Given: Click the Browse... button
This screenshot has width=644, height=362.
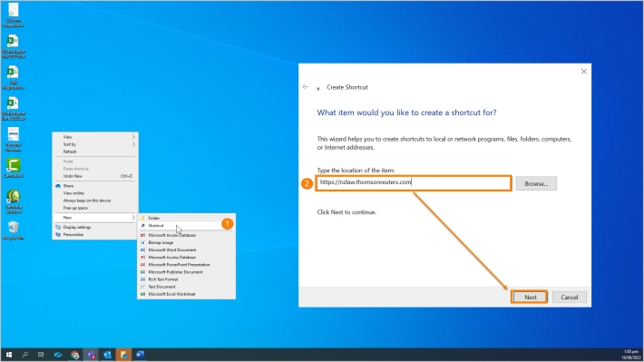Looking at the screenshot, I should pyautogui.click(x=536, y=183).
